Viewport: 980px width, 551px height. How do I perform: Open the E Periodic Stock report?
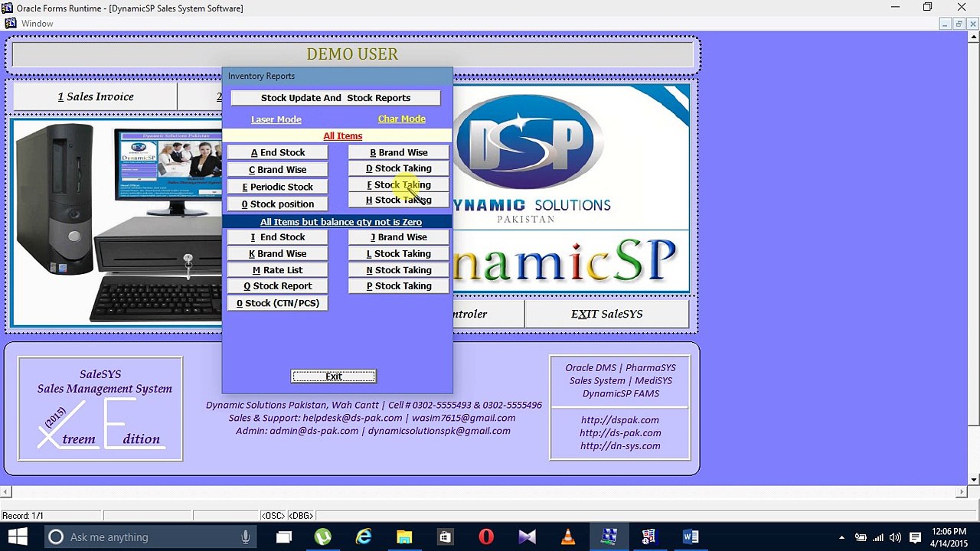[278, 187]
